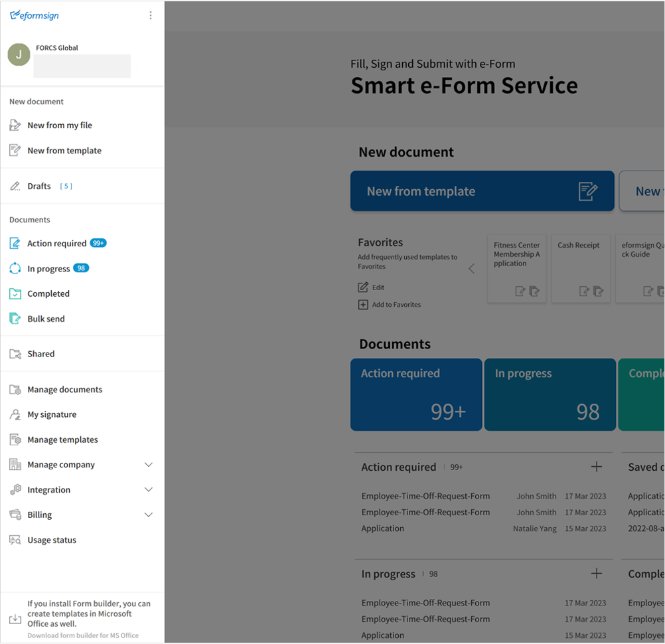Image resolution: width=665 pixels, height=644 pixels.
Task: Click the Edit favorites pencil icon
Action: [x=363, y=287]
